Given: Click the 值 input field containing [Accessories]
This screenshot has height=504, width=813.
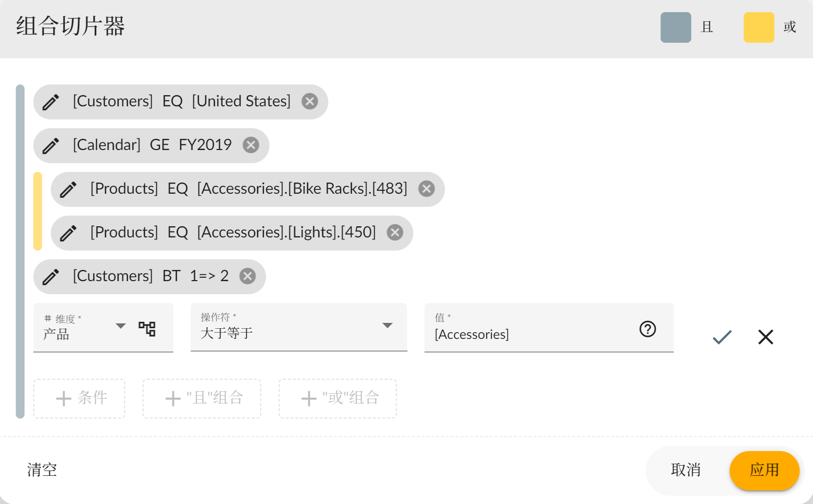Looking at the screenshot, I should point(530,334).
